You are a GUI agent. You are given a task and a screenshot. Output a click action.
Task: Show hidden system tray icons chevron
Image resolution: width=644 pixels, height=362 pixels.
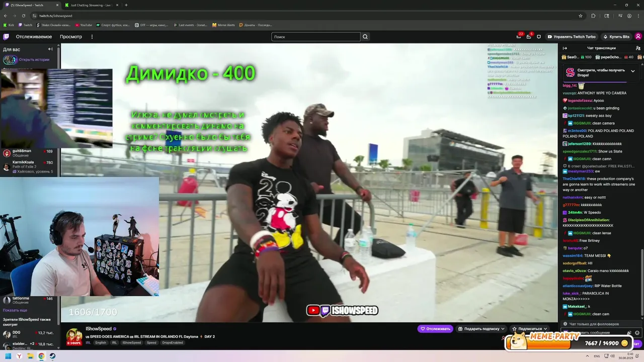click(586, 356)
